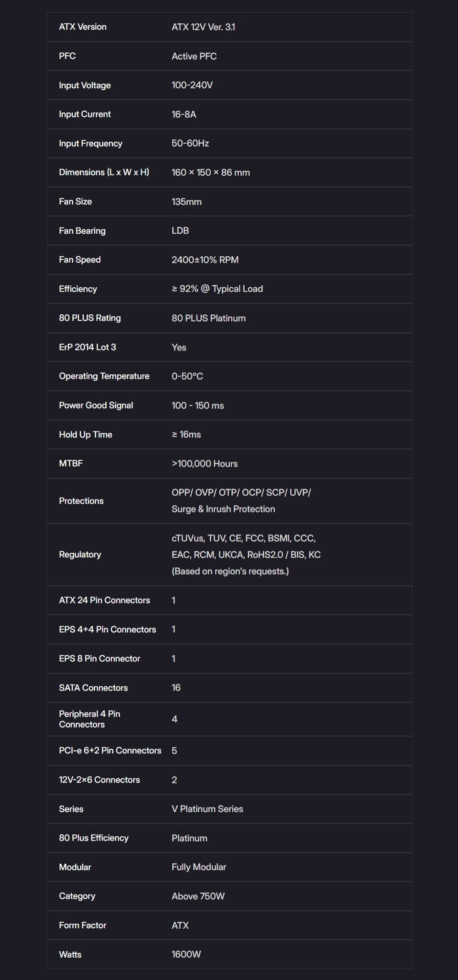458x980 pixels.
Task: Click the SATA Connectors count 16
Action: pos(176,688)
